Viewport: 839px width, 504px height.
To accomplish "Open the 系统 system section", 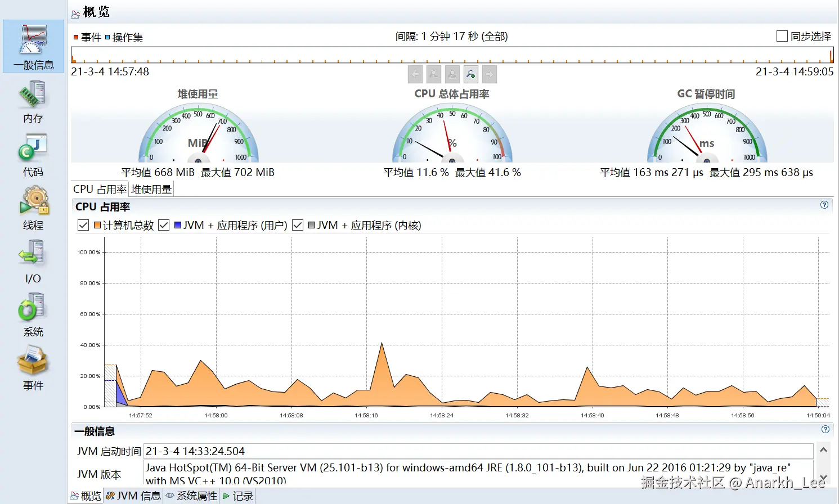I will (33, 316).
